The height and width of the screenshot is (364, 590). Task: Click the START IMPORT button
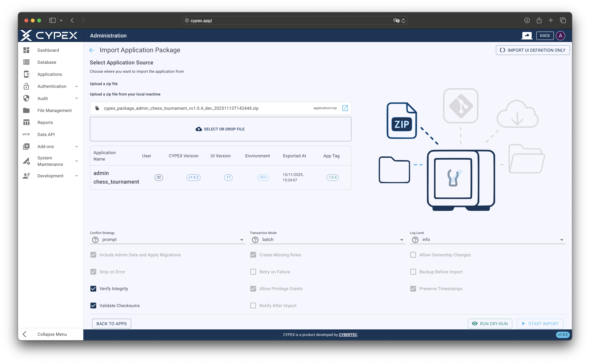[x=540, y=324]
